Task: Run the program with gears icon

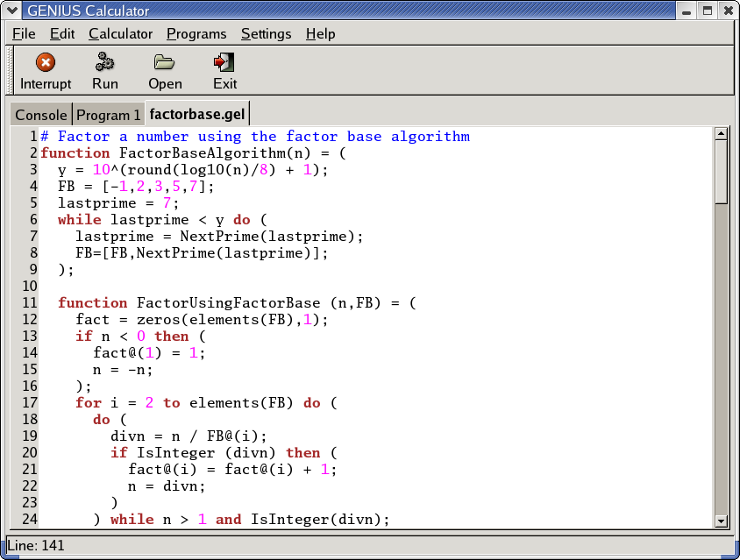Action: (x=104, y=62)
